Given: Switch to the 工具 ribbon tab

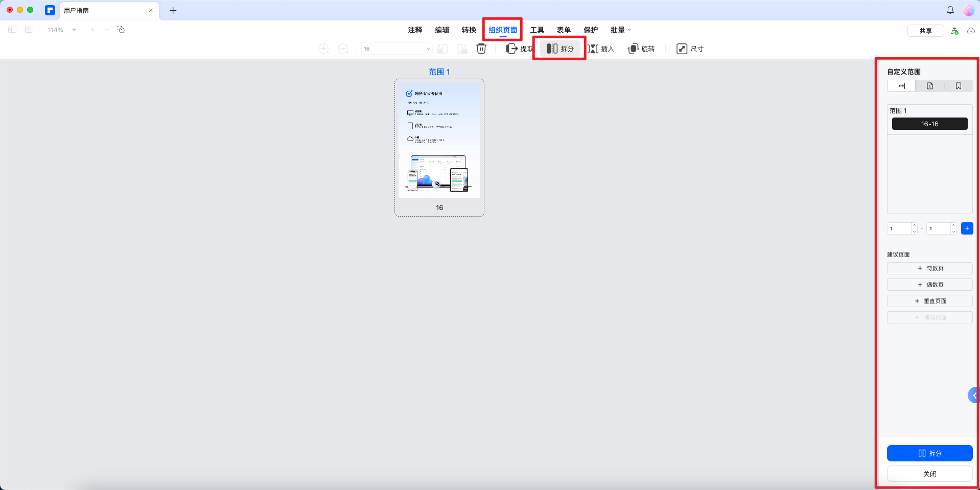Looking at the screenshot, I should click(x=537, y=30).
